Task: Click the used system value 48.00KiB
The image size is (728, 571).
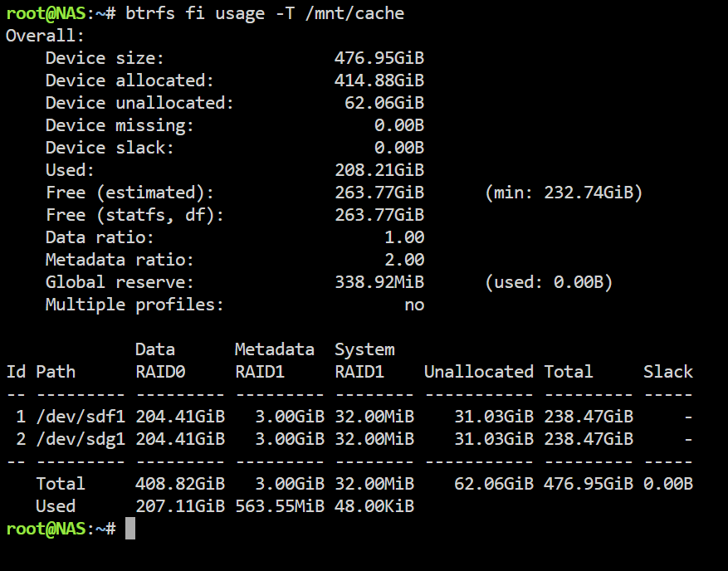Action: click(x=374, y=506)
